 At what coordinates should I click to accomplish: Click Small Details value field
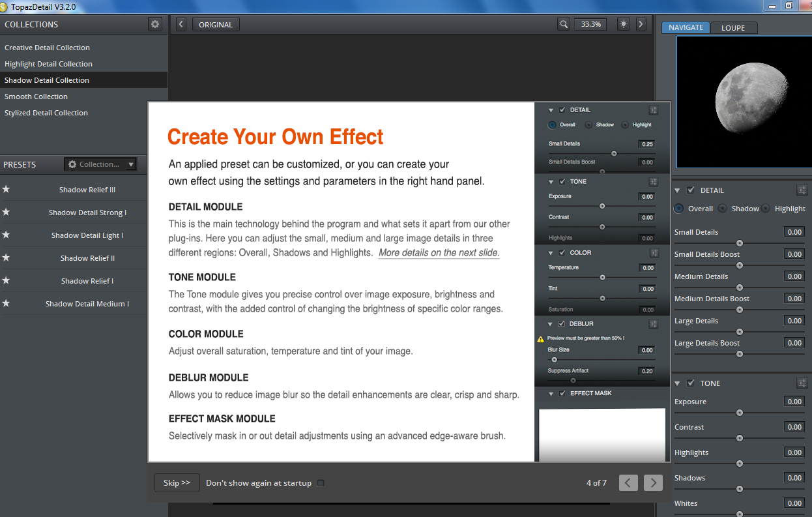tap(794, 232)
